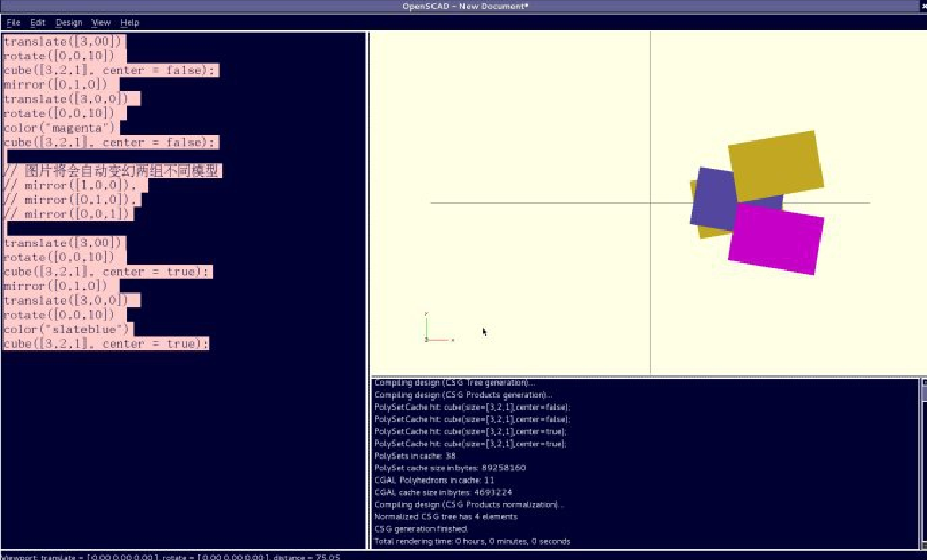927x560 pixels.
Task: Close the OpenSCAD window
Action: (x=923, y=6)
